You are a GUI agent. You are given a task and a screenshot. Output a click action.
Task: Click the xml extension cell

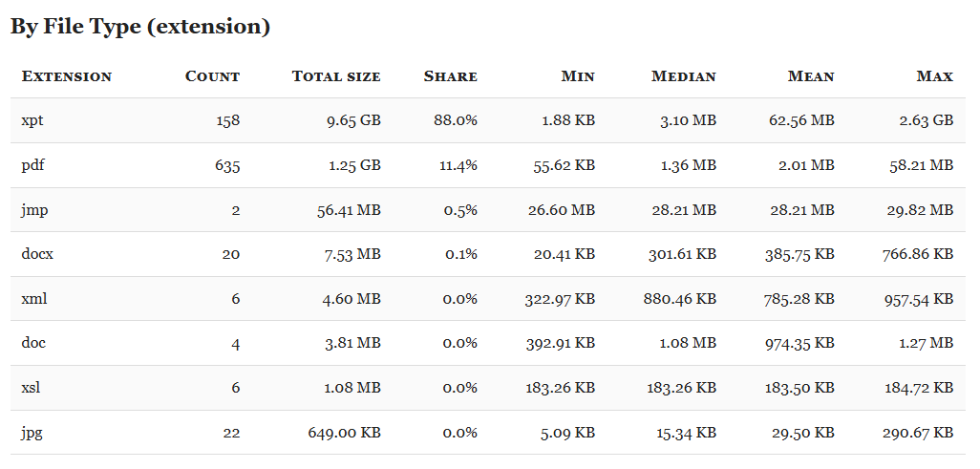pyautogui.click(x=33, y=299)
